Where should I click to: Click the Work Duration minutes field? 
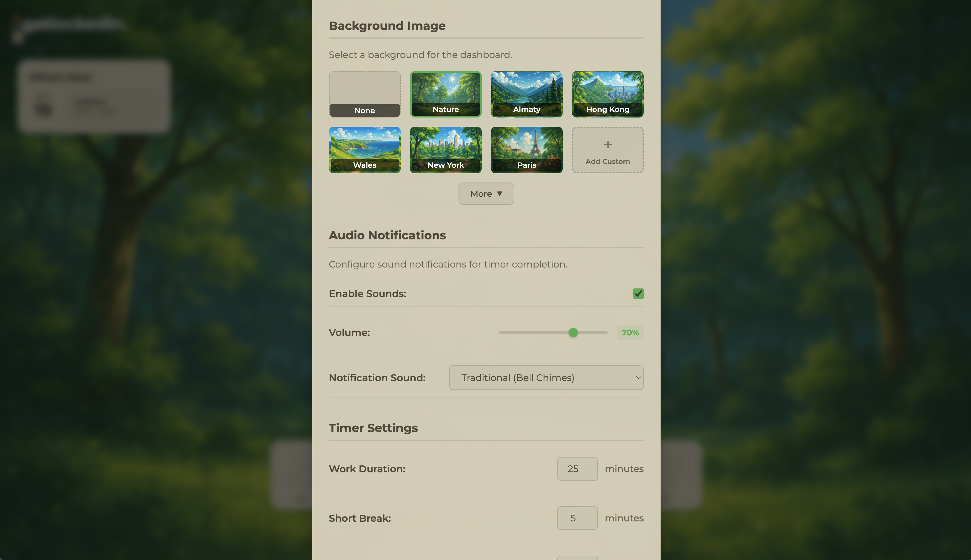point(577,469)
